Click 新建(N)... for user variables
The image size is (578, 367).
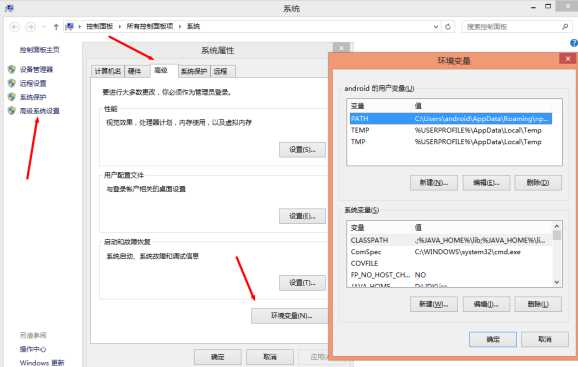pos(434,183)
